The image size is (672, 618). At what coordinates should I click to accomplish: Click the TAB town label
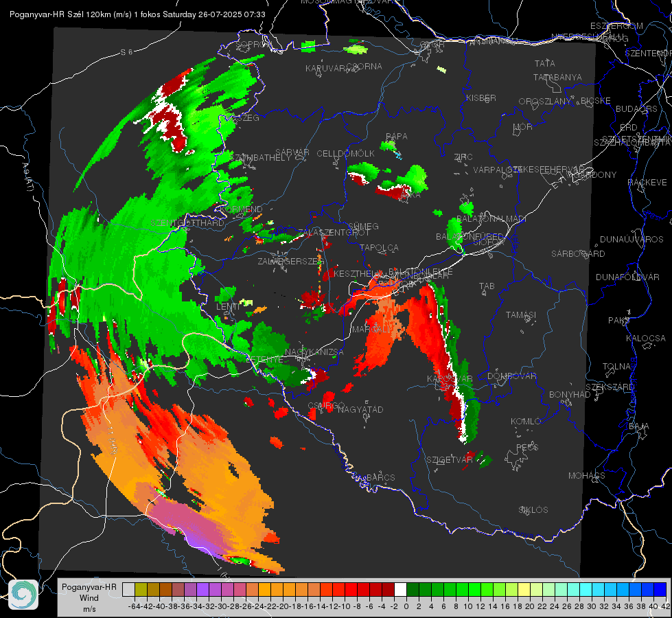click(x=487, y=286)
